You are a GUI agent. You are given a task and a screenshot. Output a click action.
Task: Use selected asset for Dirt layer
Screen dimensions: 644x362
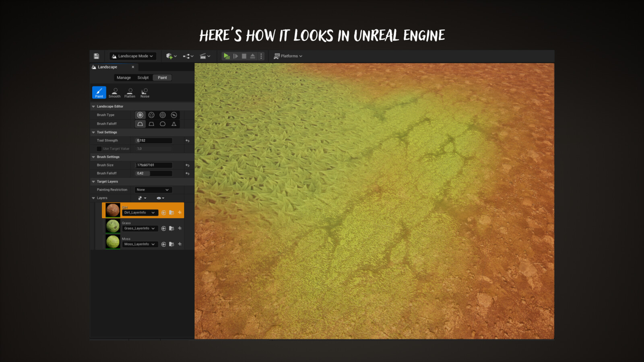[163, 213]
